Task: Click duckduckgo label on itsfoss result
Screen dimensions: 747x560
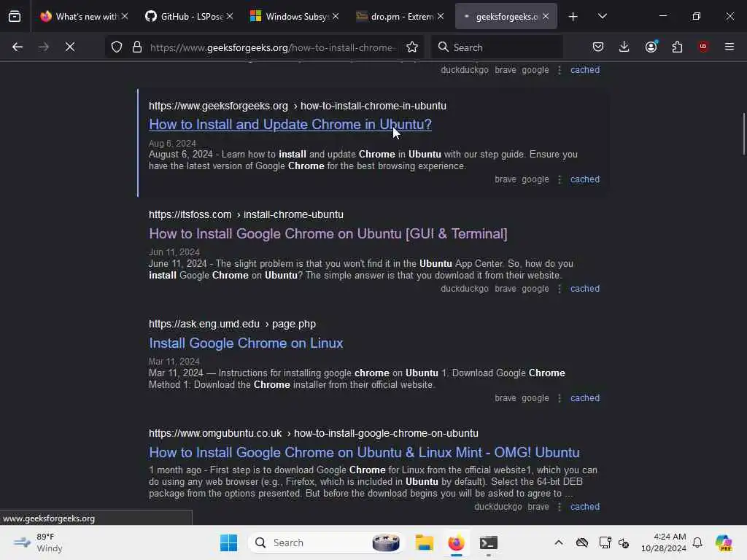Action: (465, 289)
